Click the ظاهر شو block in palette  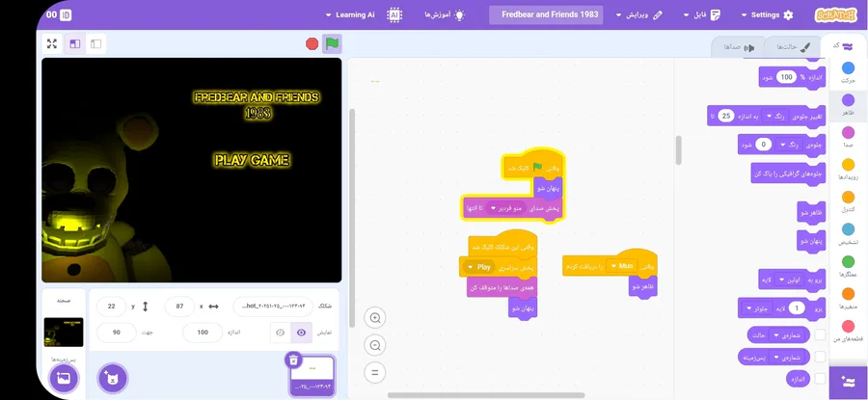point(811,213)
